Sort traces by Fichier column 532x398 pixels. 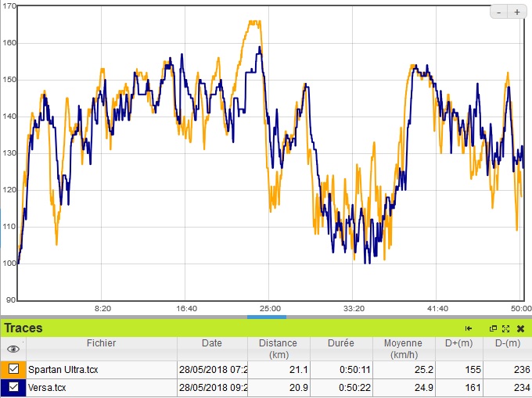pyautogui.click(x=102, y=343)
